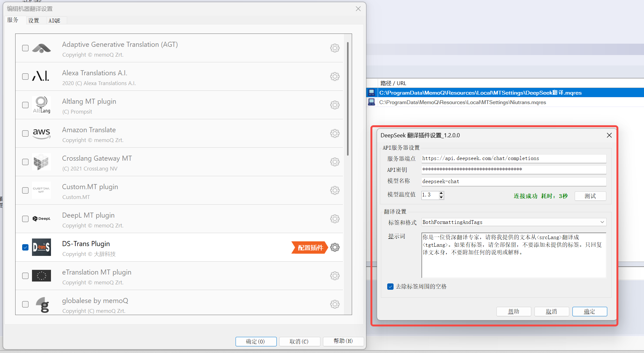Close the 编辑机器翻译设置 dialog
This screenshot has height=353, width=644.
pos(358,9)
